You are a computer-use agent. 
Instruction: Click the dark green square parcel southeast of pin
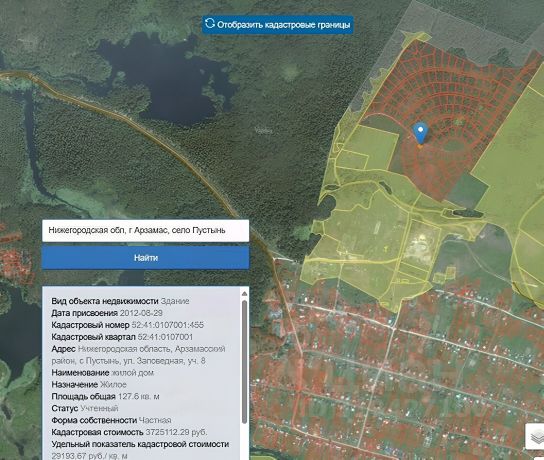pos(468,191)
